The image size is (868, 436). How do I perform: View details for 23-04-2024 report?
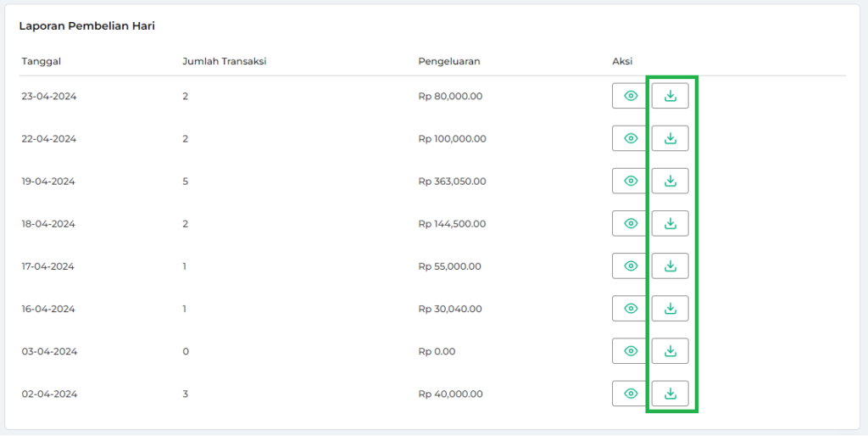[630, 96]
